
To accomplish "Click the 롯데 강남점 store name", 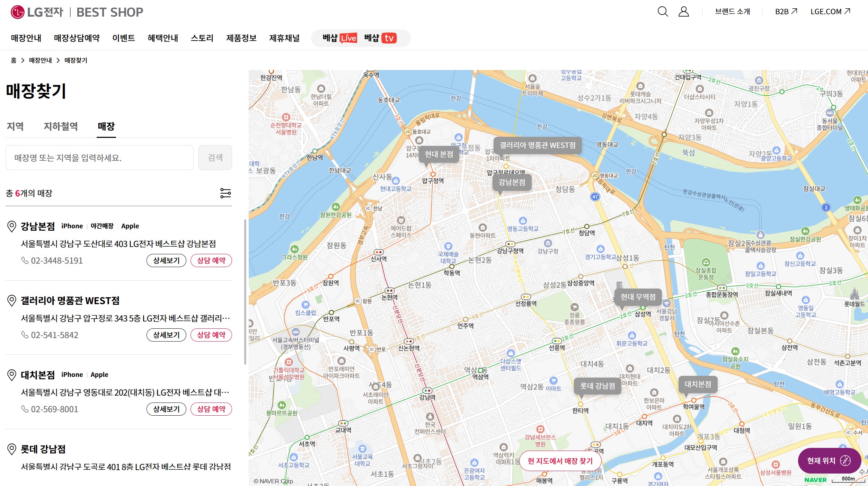I will [43, 449].
